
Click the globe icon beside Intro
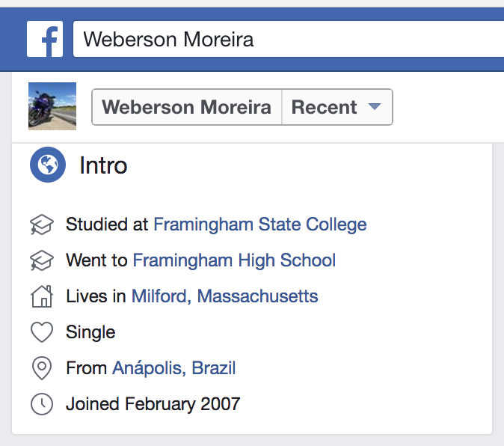(48, 165)
